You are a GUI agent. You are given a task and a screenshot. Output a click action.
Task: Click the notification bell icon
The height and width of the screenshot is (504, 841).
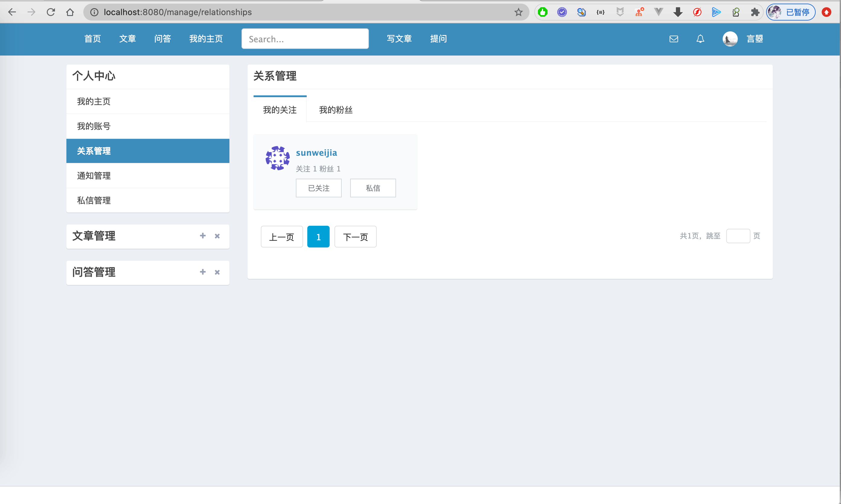tap(700, 39)
